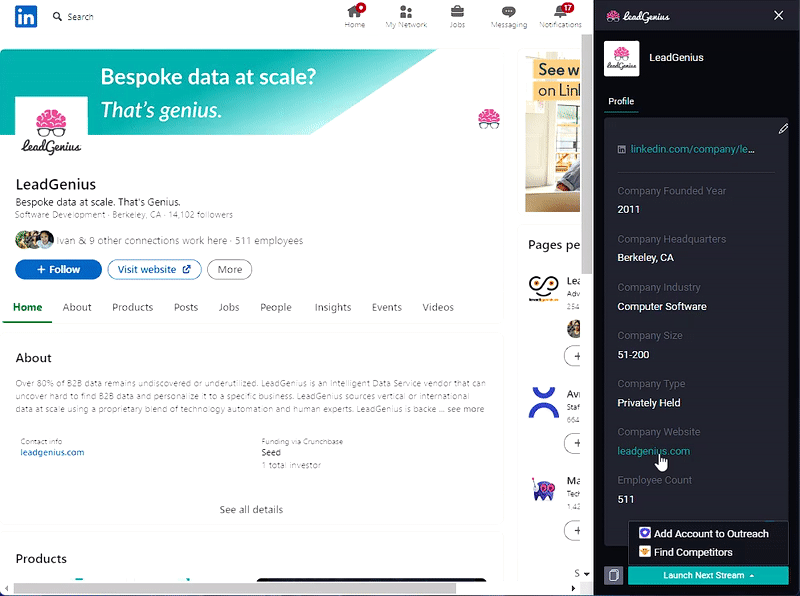The image size is (800, 596).
Task: Click Company Size value 51-200
Action: click(x=633, y=355)
